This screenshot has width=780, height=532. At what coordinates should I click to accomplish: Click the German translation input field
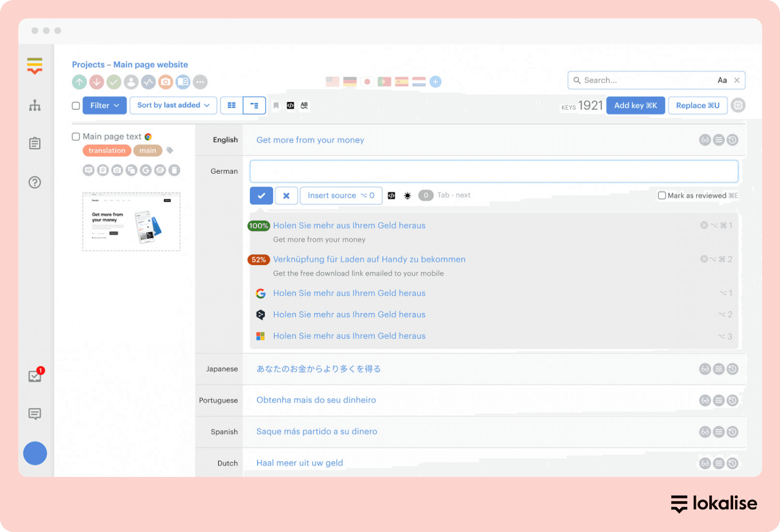493,171
